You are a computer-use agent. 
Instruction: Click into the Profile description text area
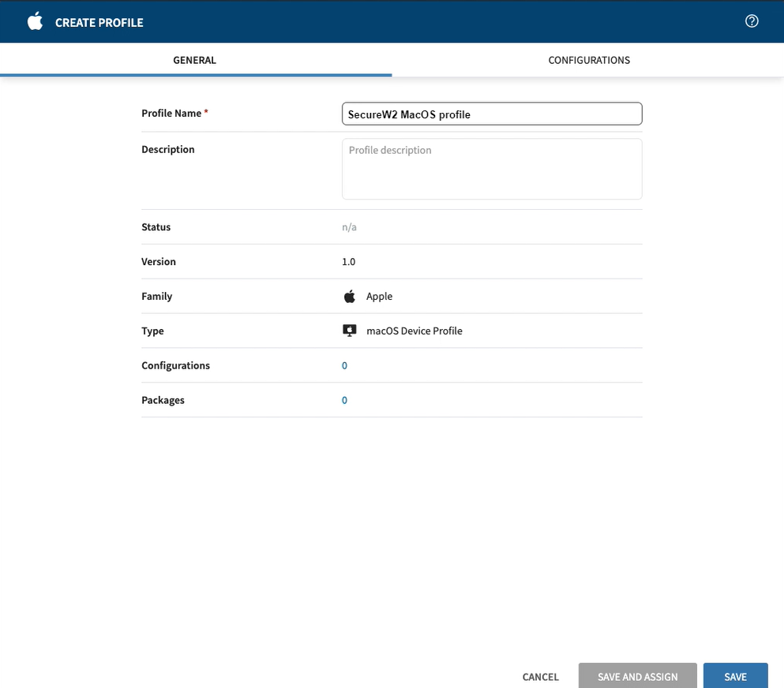click(x=492, y=169)
